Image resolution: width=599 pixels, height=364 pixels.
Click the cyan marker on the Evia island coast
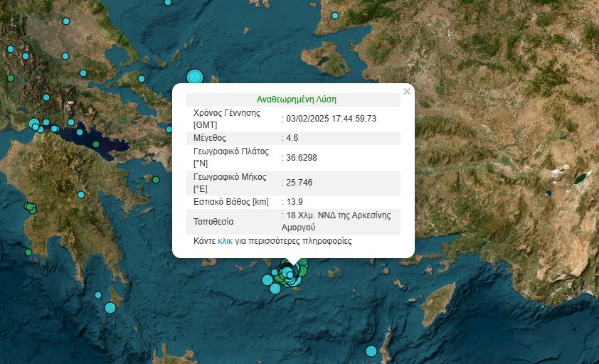(142, 79)
